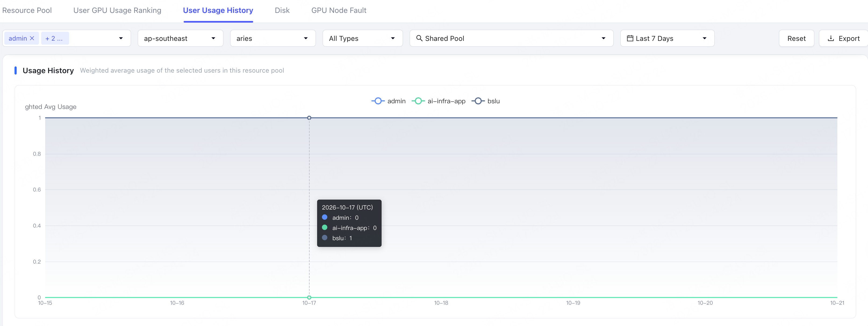Expand the aries cluster dropdown

272,38
